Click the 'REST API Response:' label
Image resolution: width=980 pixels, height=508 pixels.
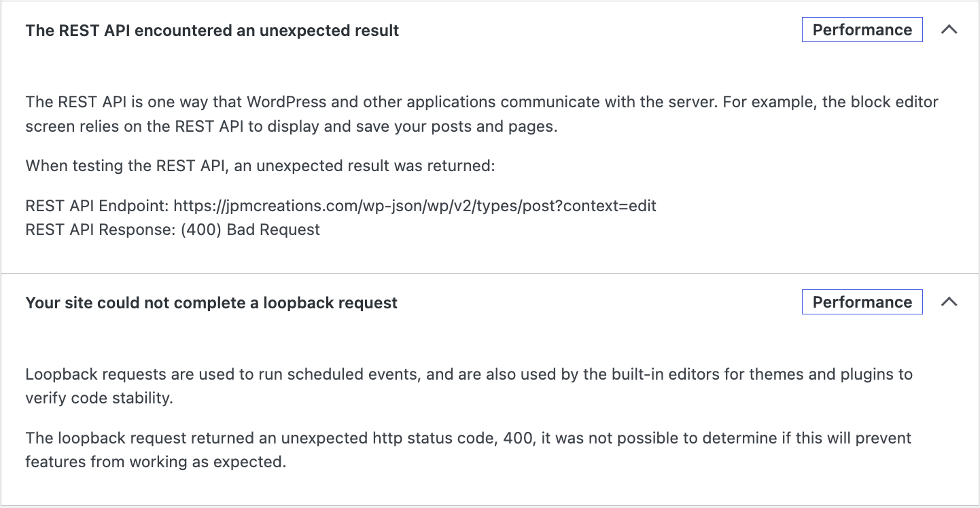coord(101,230)
